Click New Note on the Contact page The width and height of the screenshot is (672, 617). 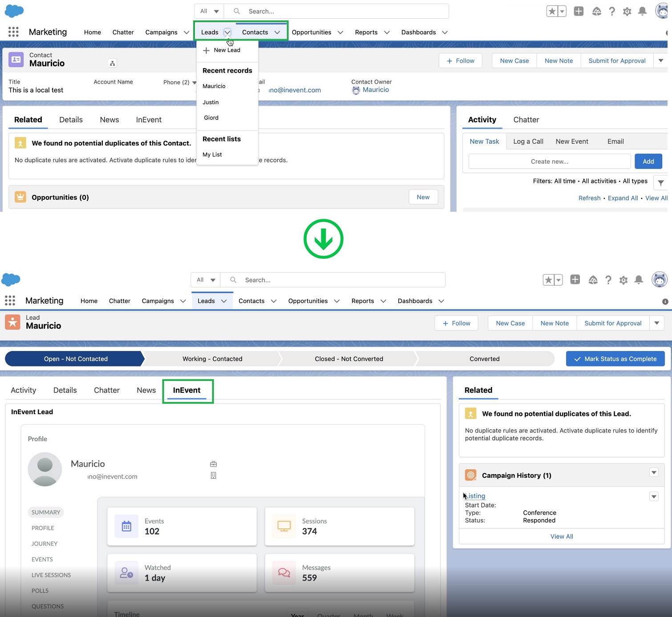[559, 60]
